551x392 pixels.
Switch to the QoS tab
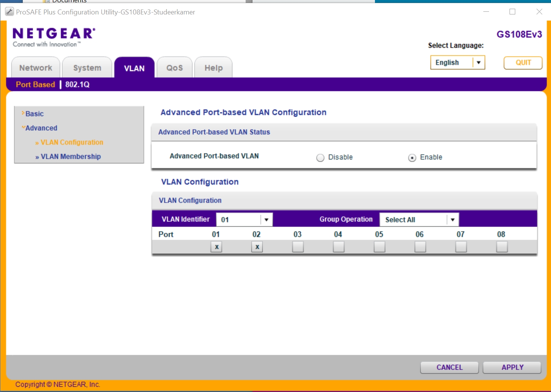(175, 68)
